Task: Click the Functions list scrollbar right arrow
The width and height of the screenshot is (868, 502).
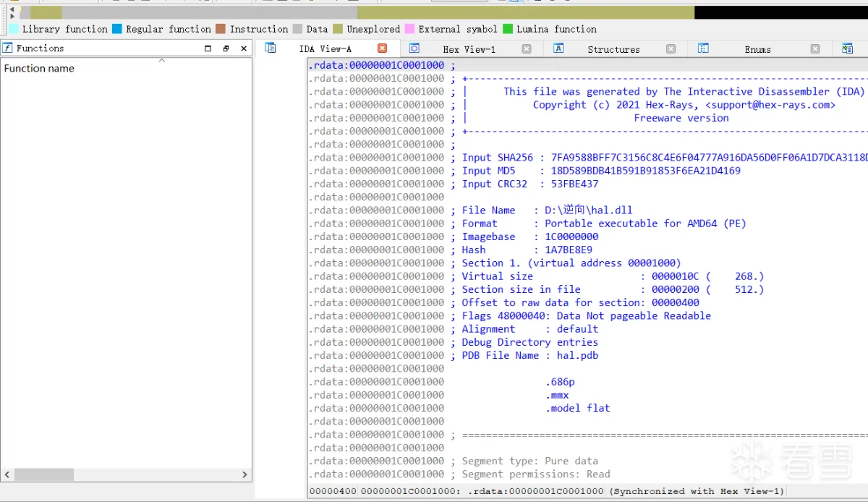Action: click(x=244, y=475)
